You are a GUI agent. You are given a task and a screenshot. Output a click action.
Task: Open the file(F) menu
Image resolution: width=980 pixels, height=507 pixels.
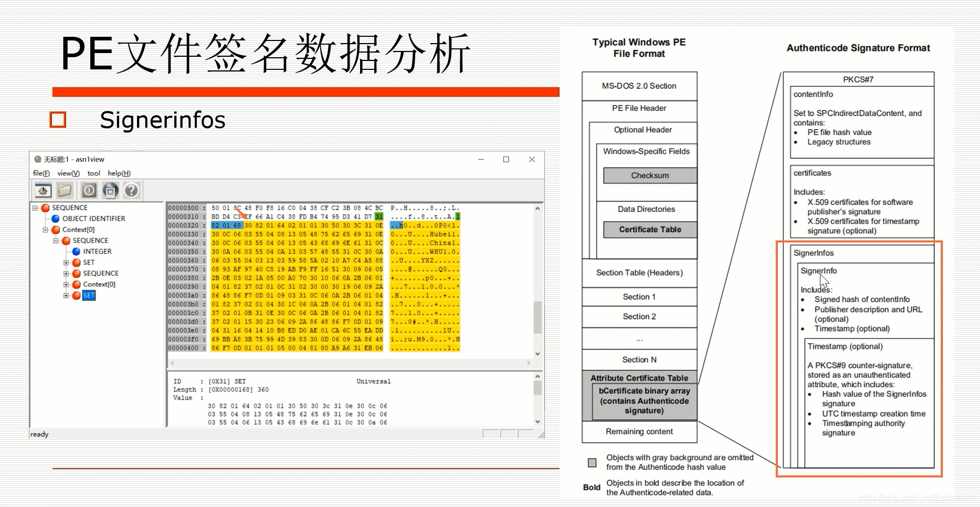(41, 173)
